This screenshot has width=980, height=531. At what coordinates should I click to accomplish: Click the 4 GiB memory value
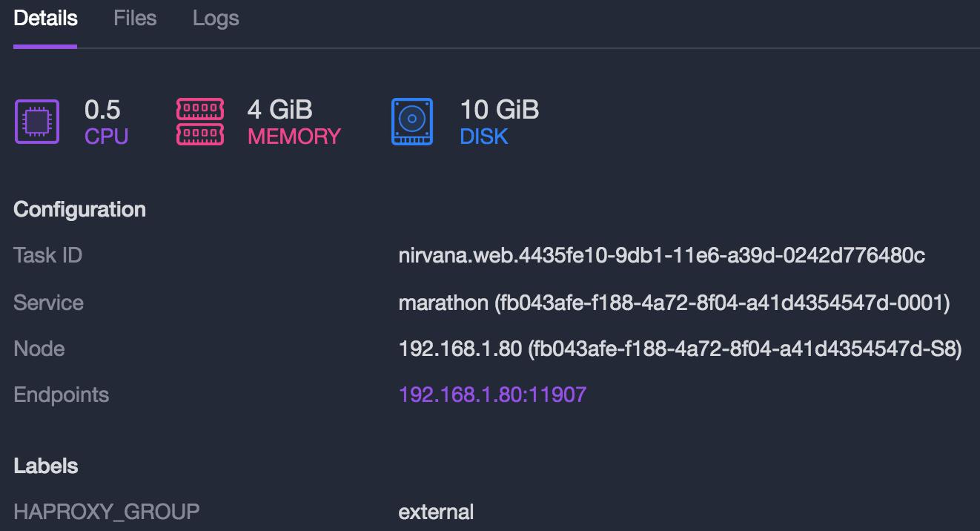click(x=279, y=110)
